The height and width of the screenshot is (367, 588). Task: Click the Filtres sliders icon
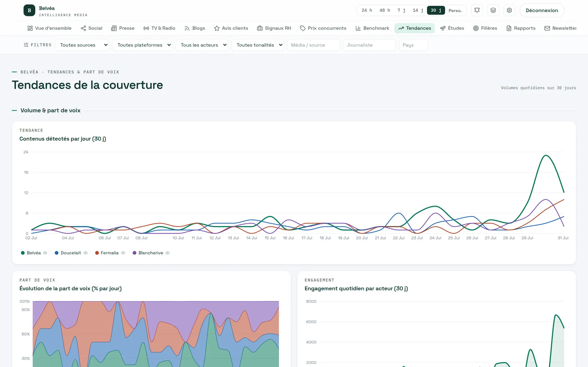click(26, 45)
